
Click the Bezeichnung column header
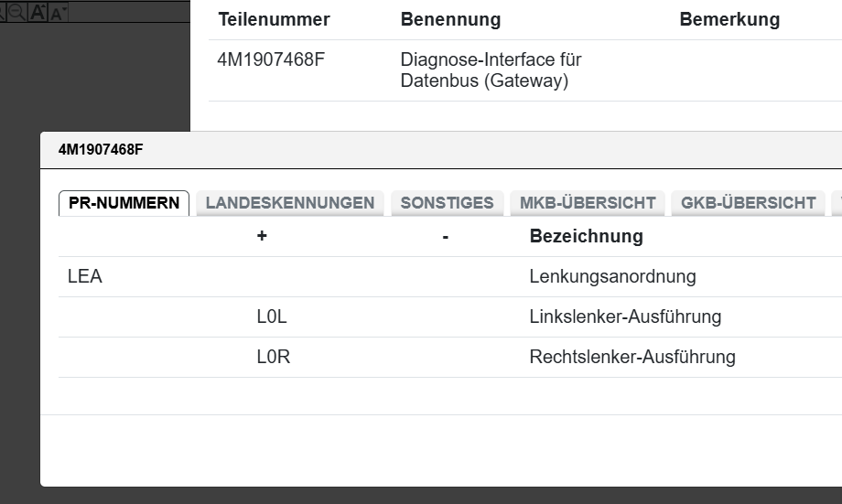pos(586,236)
